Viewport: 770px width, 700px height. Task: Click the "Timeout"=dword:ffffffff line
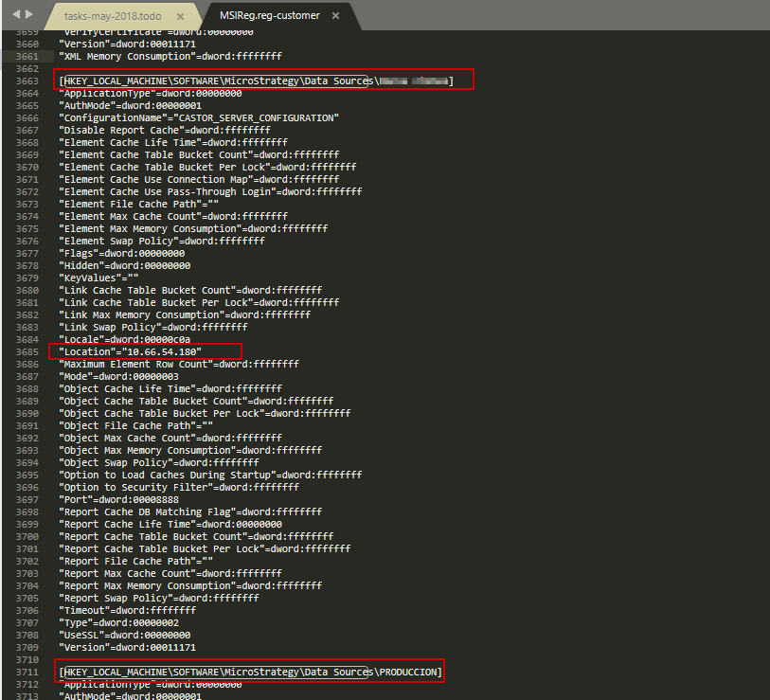coord(128,611)
